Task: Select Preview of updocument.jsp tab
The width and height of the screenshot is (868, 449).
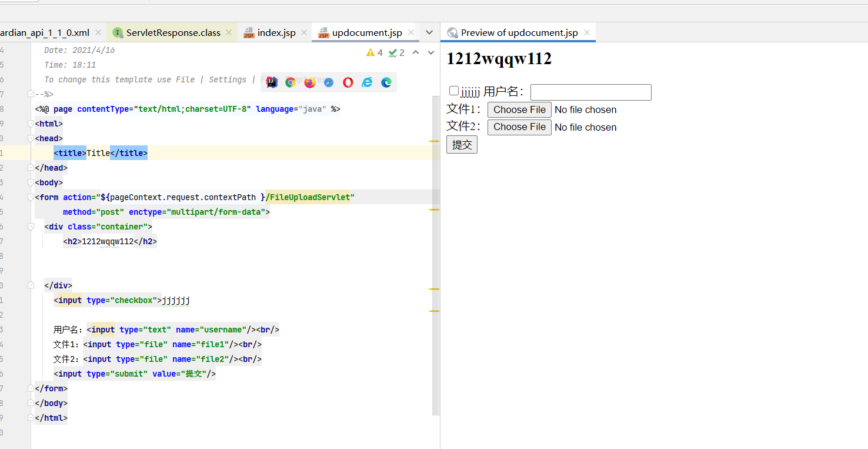Action: (x=519, y=33)
